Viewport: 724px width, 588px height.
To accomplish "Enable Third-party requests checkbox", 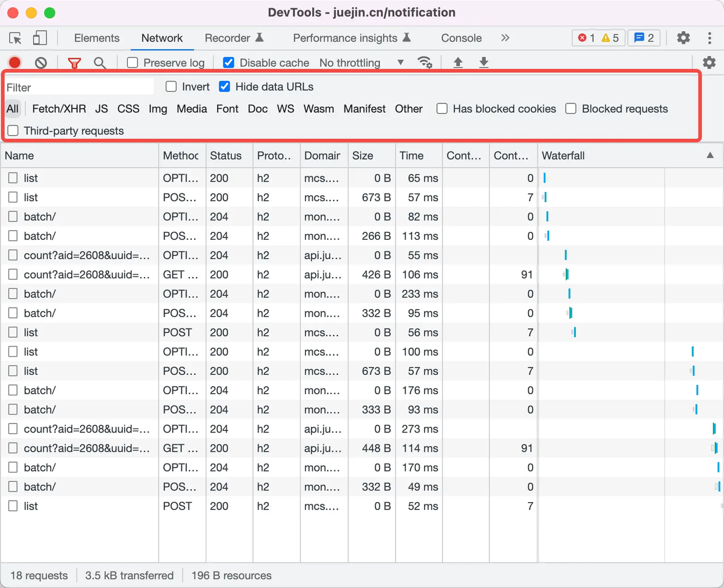I will 13,131.
